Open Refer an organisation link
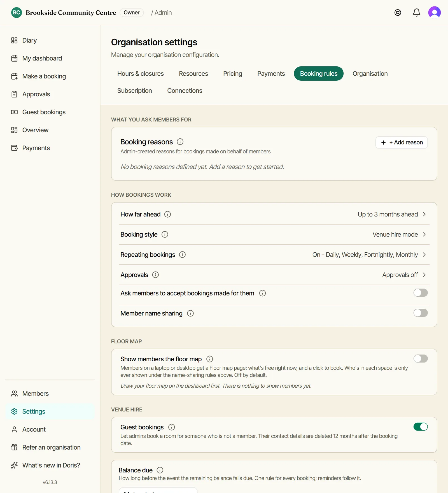 [50, 447]
